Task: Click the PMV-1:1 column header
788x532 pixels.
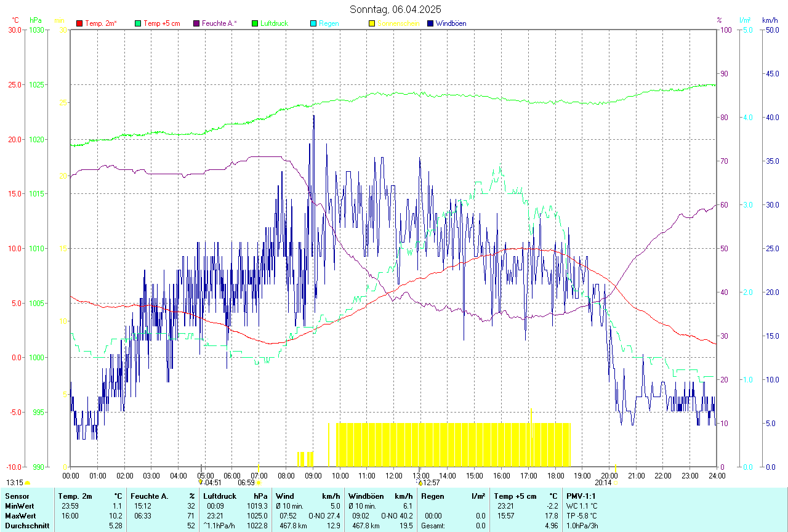Action: pos(582,496)
